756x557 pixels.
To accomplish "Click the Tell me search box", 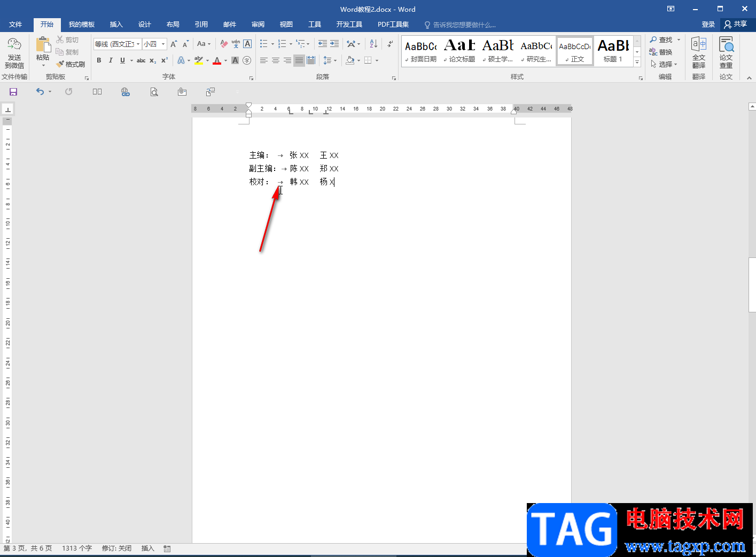I will [464, 25].
